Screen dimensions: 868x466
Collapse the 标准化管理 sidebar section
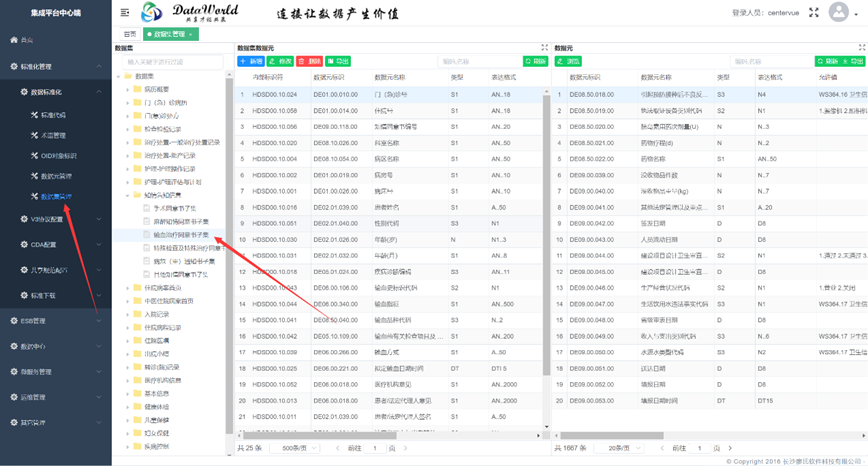click(55, 66)
